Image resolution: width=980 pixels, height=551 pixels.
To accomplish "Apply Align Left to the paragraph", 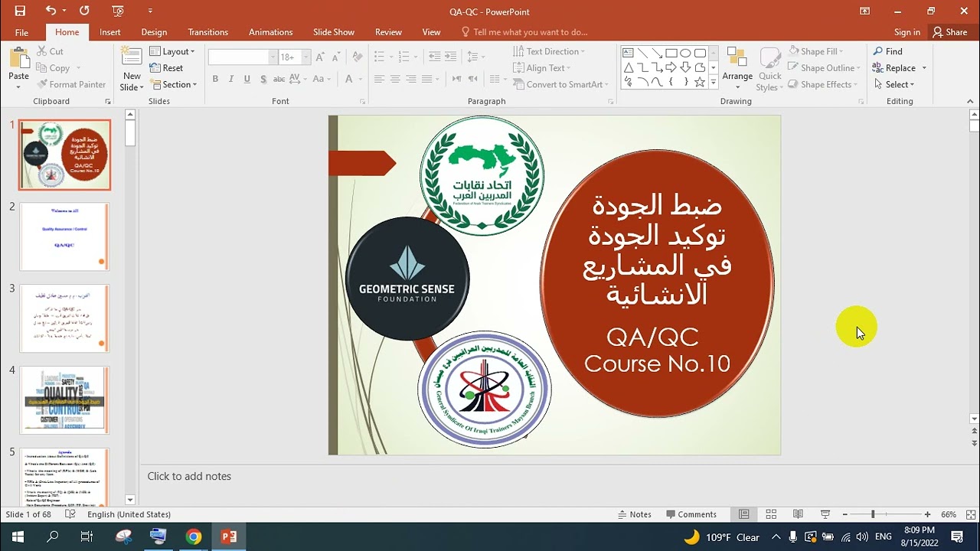I will click(379, 79).
